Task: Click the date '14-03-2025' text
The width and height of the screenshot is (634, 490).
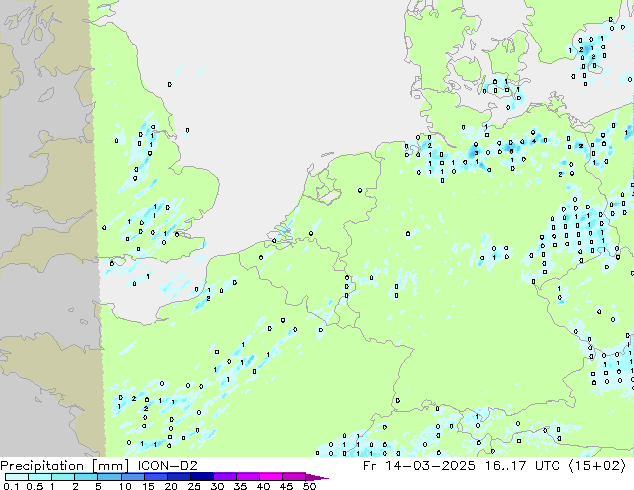Action: coord(430,465)
